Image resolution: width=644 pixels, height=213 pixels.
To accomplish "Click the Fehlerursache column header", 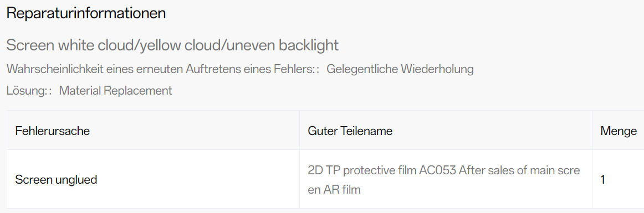I will 52,131.
